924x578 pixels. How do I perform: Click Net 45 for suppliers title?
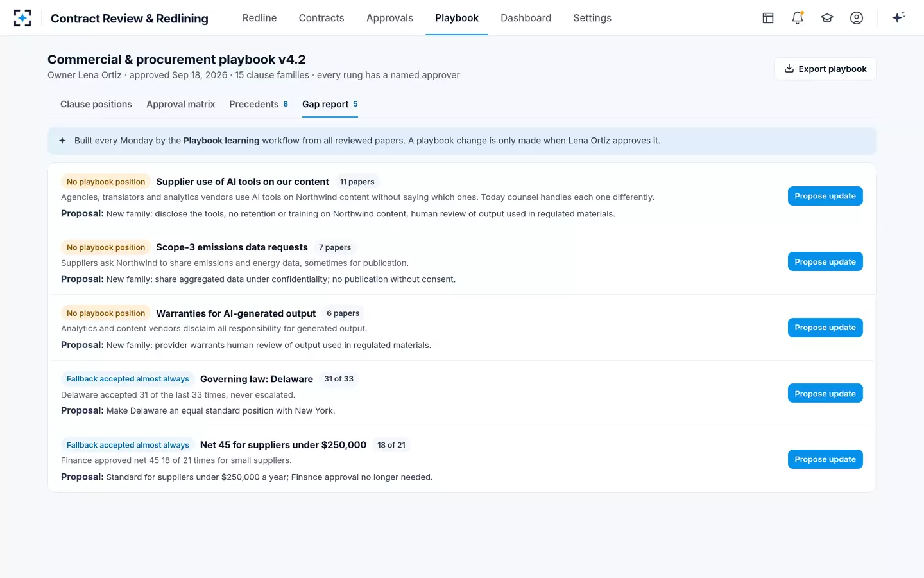tap(283, 445)
